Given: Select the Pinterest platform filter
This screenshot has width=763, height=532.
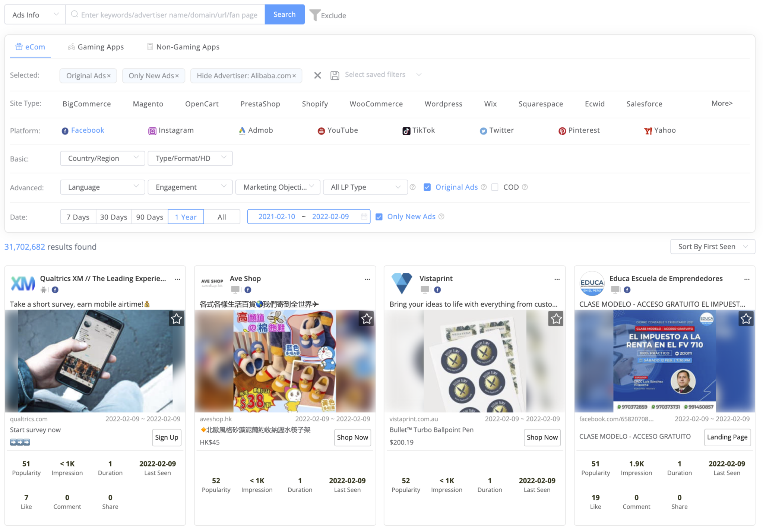Looking at the screenshot, I should click(579, 130).
